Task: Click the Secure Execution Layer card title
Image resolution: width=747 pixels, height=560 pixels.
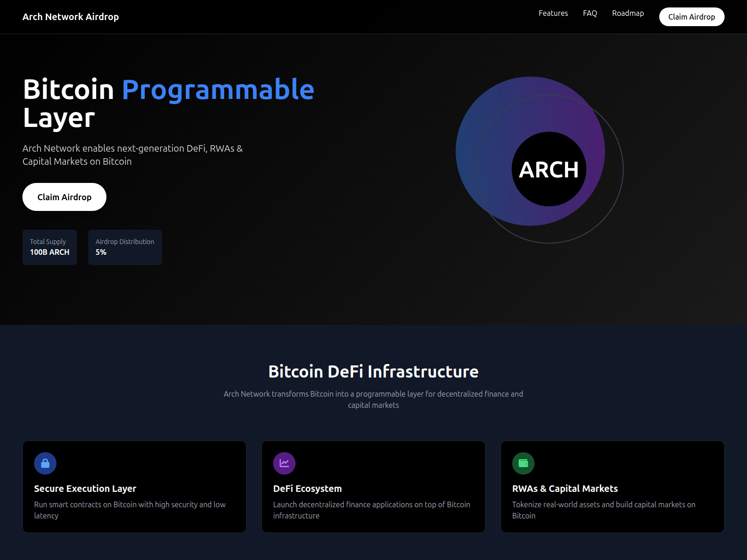Action: pyautogui.click(x=85, y=489)
